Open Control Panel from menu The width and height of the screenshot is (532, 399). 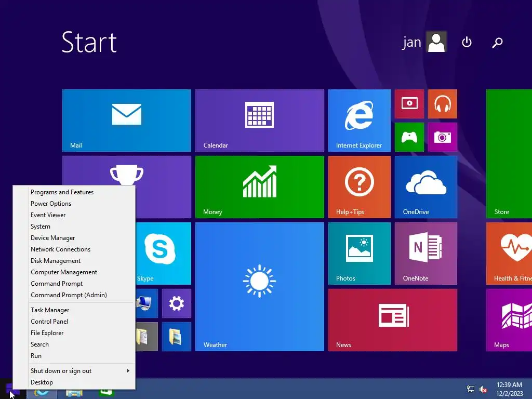[74, 322]
